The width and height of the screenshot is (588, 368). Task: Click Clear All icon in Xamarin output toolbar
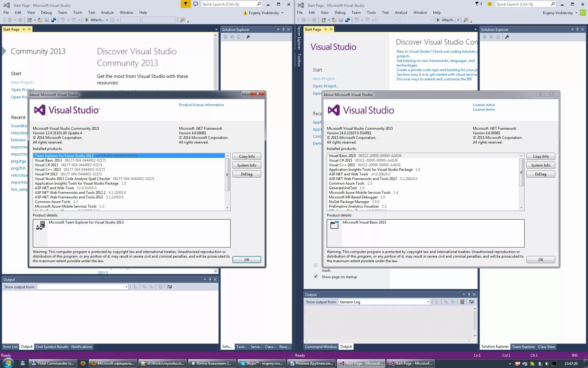pyautogui.click(x=462, y=302)
